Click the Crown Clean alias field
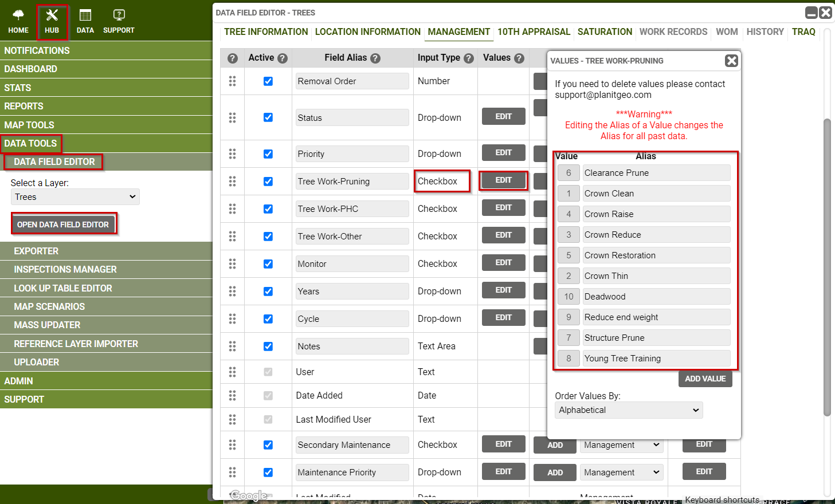Screen dimensions: 835x504 pyautogui.click(x=656, y=194)
